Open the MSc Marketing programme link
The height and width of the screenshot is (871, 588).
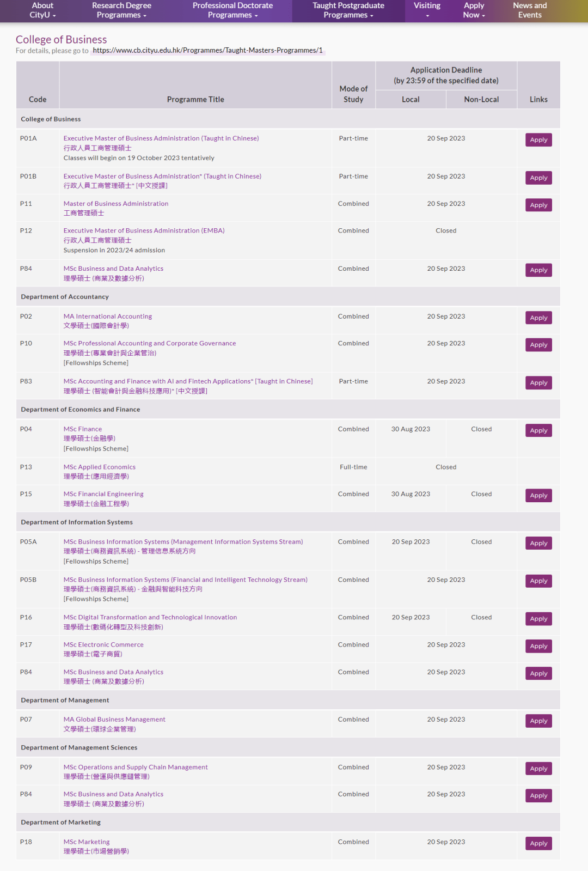click(x=86, y=842)
